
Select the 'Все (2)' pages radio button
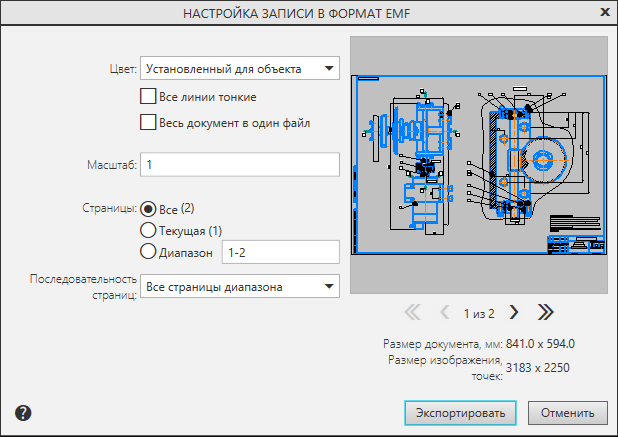tap(149, 209)
